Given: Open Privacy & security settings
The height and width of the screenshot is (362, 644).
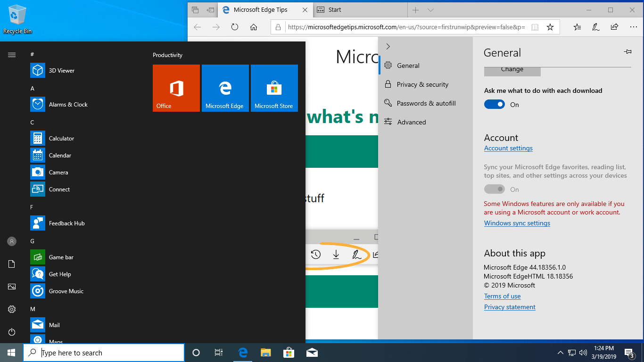Looking at the screenshot, I should (x=425, y=84).
